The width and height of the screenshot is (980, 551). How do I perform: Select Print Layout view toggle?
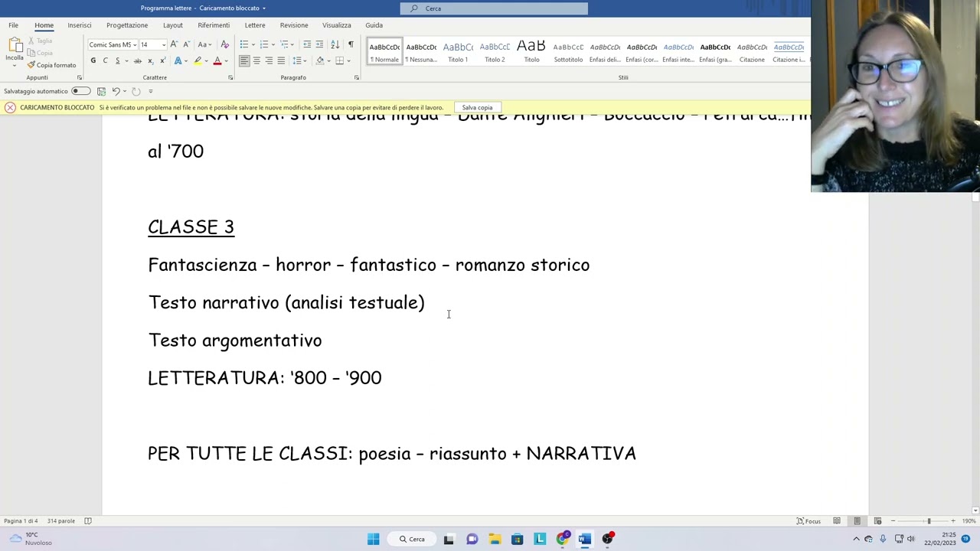(857, 521)
